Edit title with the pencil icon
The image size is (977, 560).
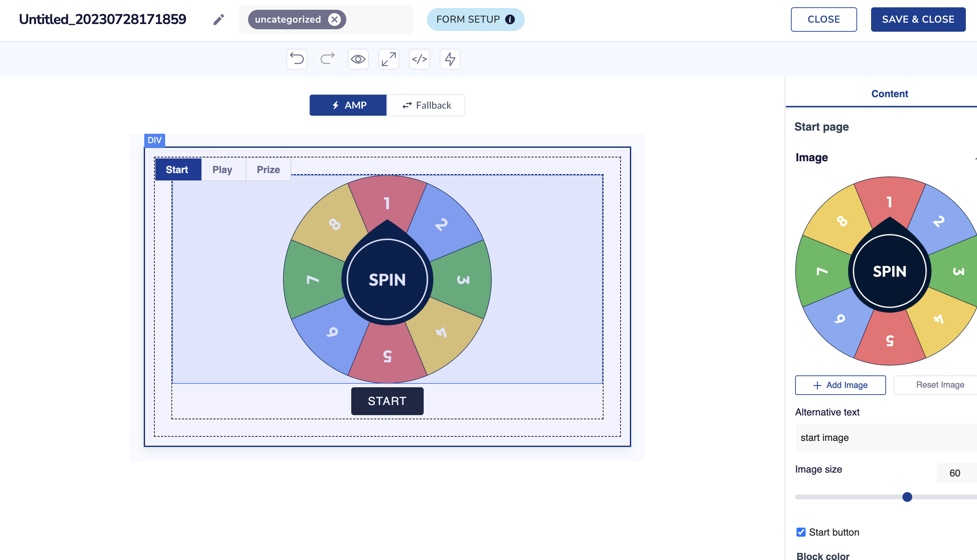(218, 20)
